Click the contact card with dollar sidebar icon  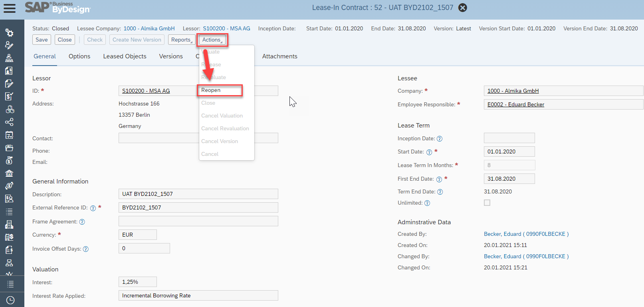coord(9,71)
